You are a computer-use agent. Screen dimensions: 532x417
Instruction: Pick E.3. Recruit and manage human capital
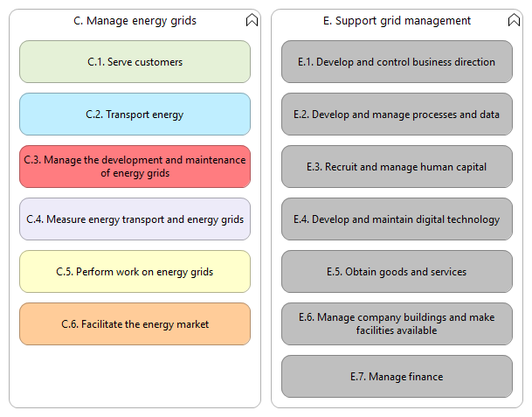click(397, 167)
